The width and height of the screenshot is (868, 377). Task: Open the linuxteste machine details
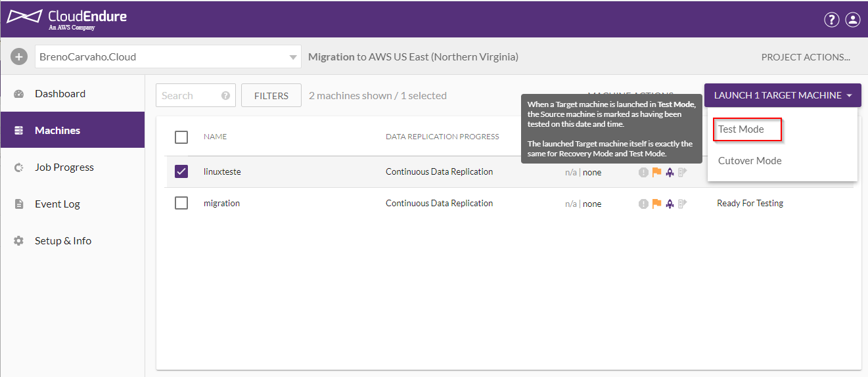pyautogui.click(x=222, y=172)
